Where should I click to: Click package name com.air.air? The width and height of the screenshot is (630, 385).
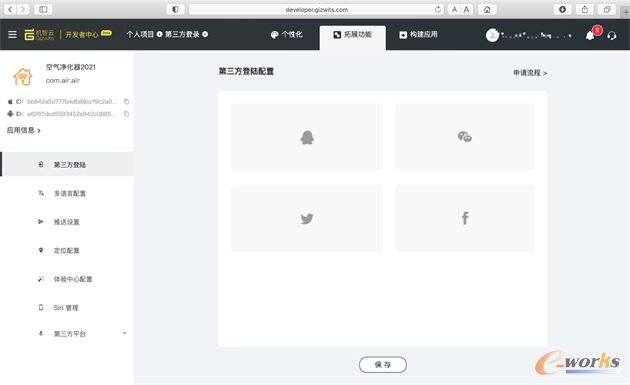[63, 80]
